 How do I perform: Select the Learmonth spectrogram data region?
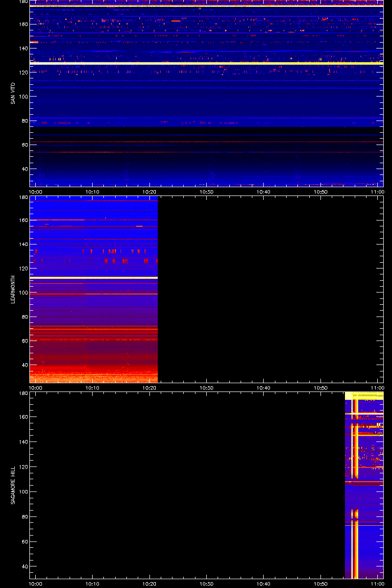[x=94, y=289]
